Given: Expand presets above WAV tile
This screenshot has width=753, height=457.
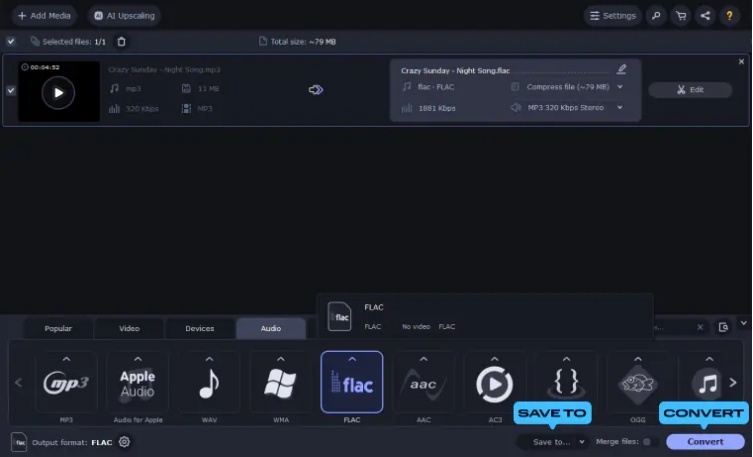Looking at the screenshot, I should (x=209, y=359).
